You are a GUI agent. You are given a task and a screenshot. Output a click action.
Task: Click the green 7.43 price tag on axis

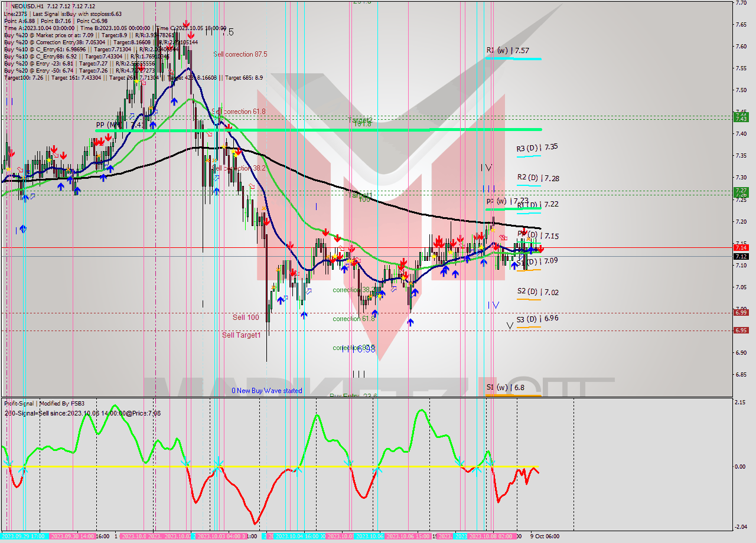coord(741,119)
